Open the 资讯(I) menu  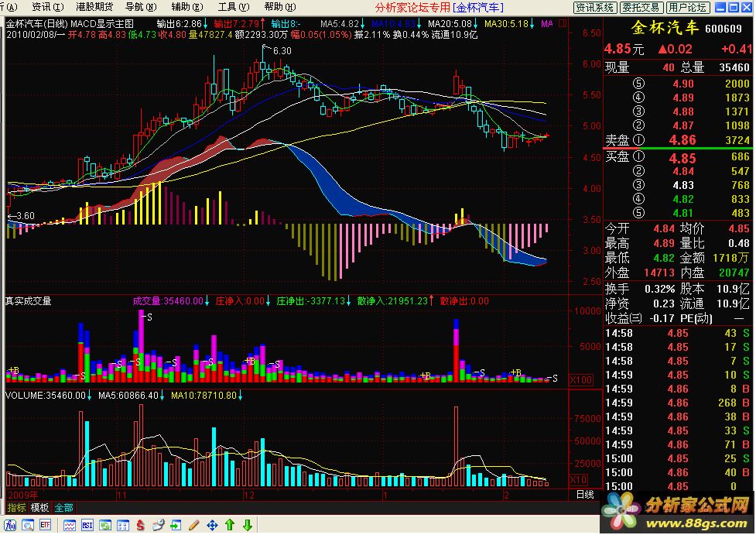(x=48, y=7)
